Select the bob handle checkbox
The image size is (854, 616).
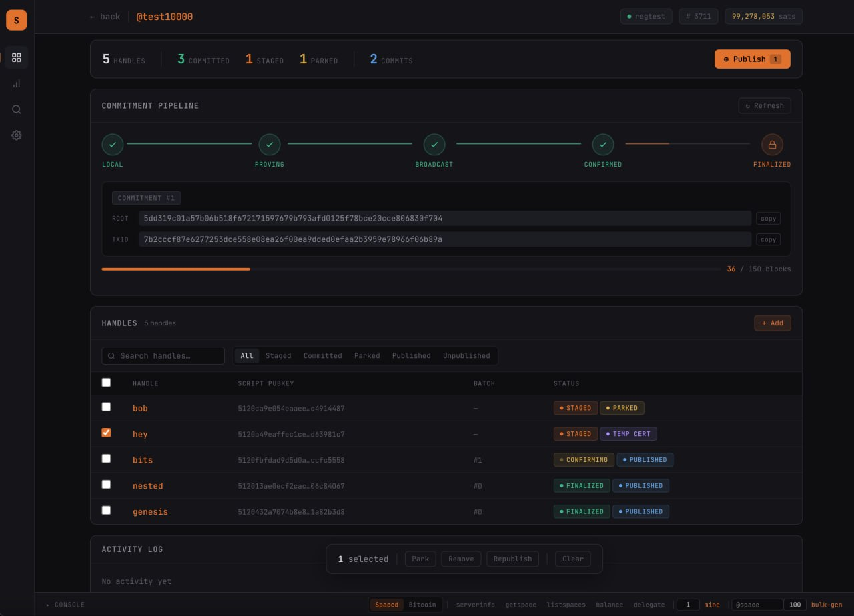[x=106, y=407]
